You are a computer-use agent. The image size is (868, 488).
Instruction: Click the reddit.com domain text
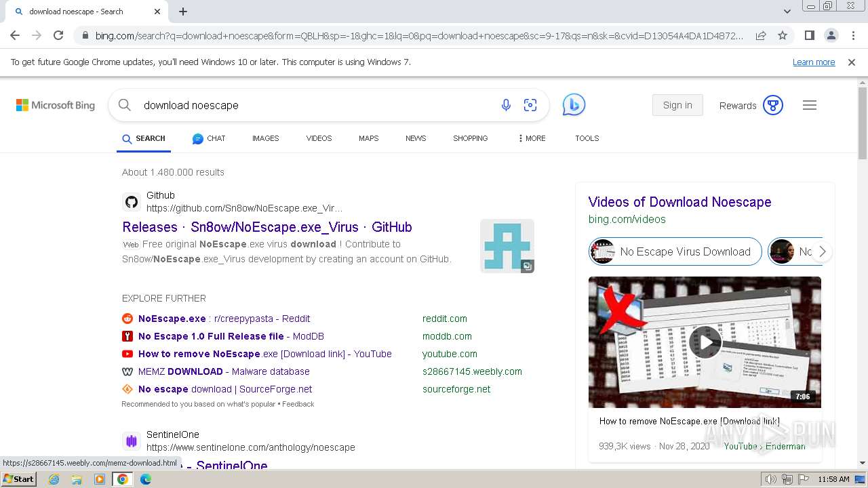click(445, 319)
